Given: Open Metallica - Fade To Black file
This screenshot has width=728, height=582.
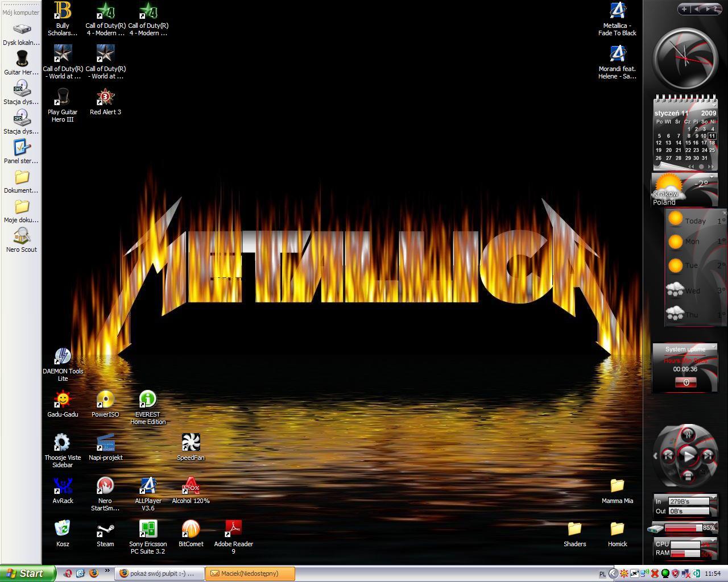Looking at the screenshot, I should point(617,19).
